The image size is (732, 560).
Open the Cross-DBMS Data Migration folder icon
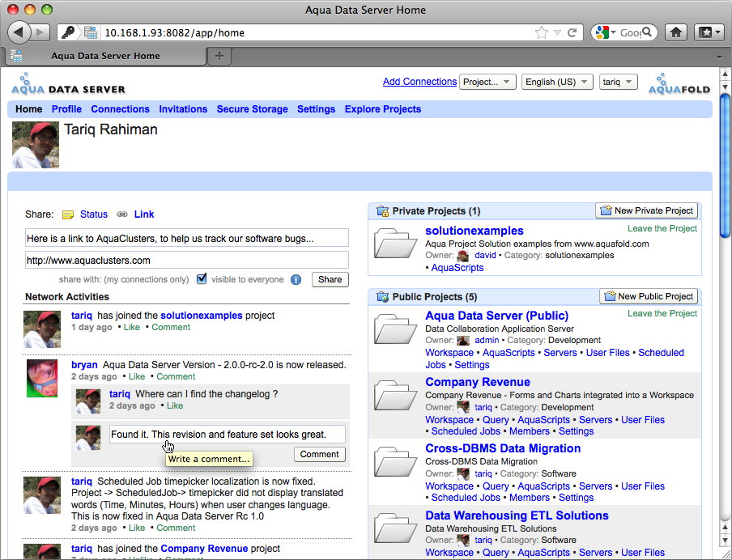click(x=395, y=462)
